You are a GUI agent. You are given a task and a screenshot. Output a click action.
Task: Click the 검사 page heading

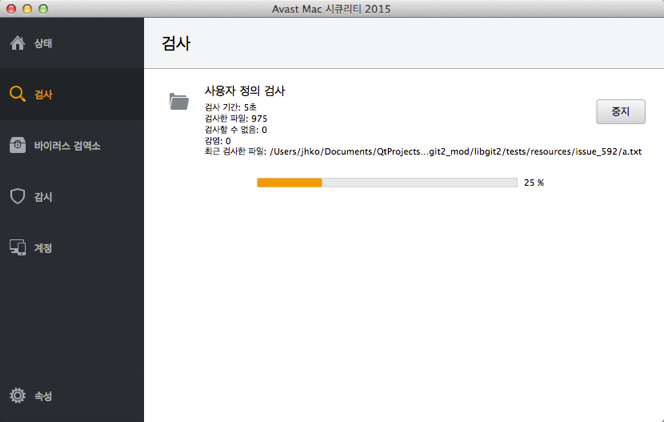tap(176, 43)
